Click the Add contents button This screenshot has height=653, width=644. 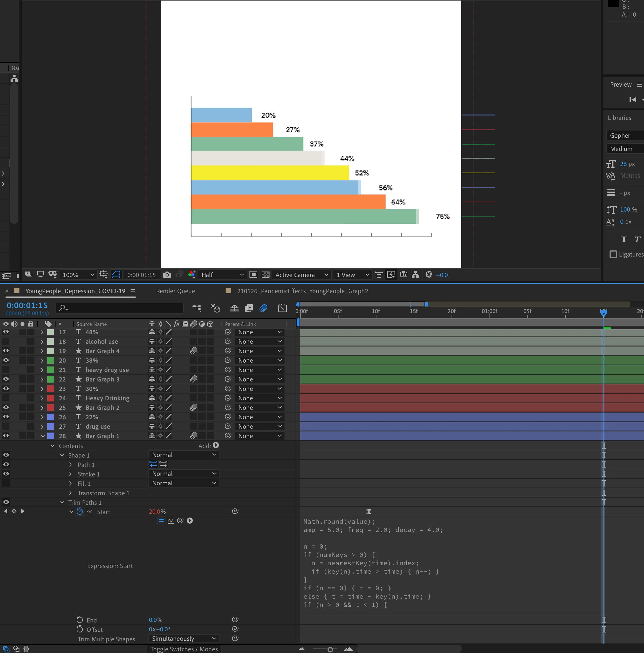(216, 446)
